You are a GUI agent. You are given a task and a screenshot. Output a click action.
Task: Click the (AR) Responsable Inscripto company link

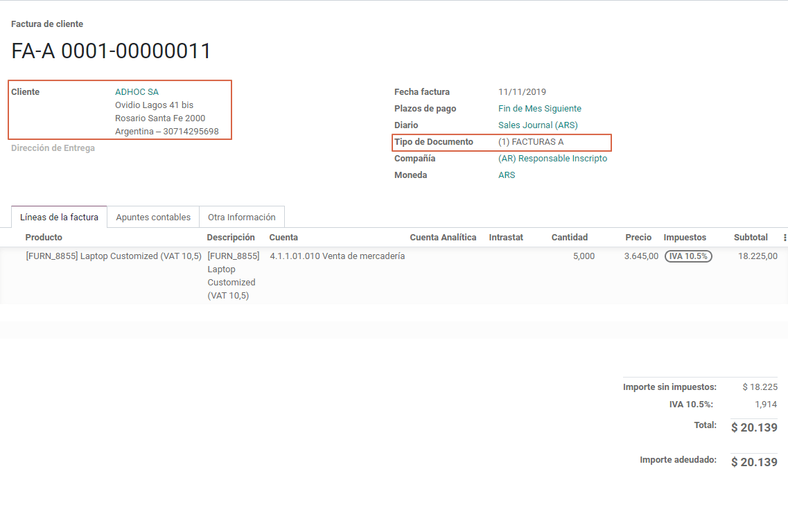[x=552, y=159]
